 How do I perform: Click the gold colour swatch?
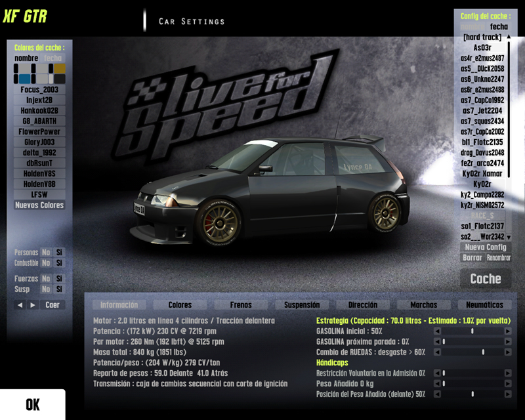59,68
